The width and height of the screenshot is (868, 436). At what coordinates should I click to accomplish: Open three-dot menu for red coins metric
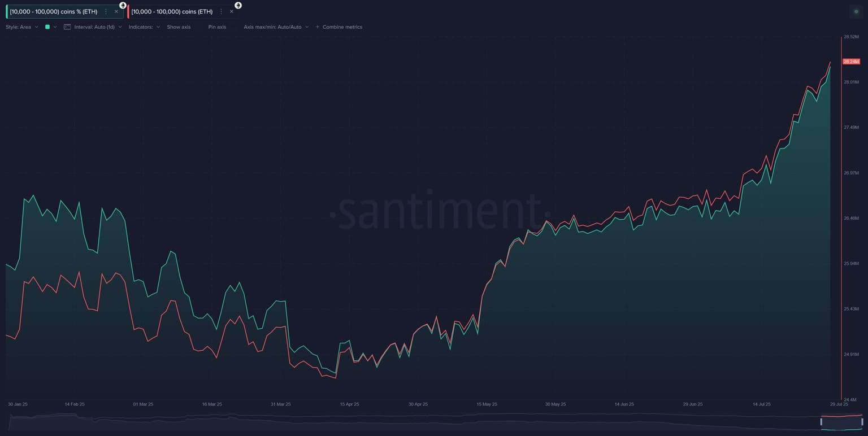(221, 11)
